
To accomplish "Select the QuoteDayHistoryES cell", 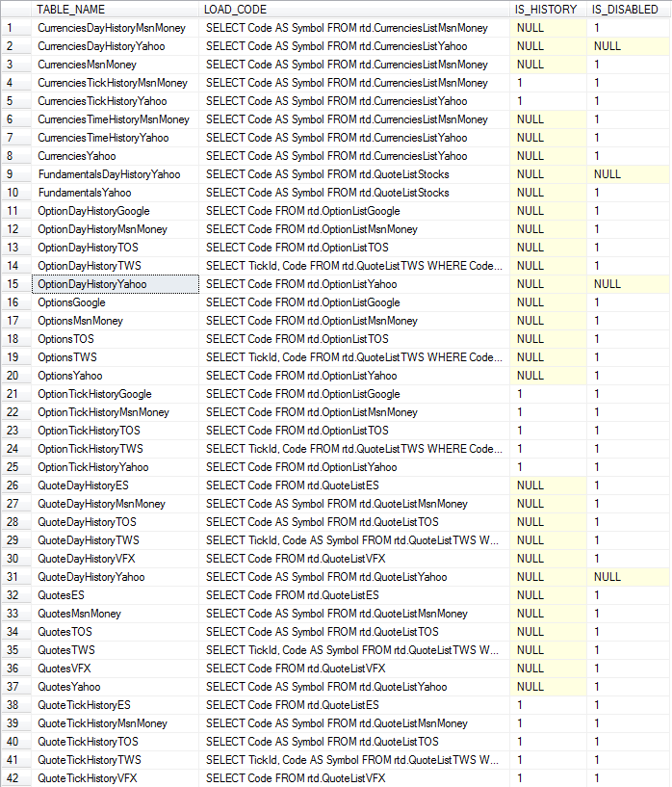I will tap(116, 485).
